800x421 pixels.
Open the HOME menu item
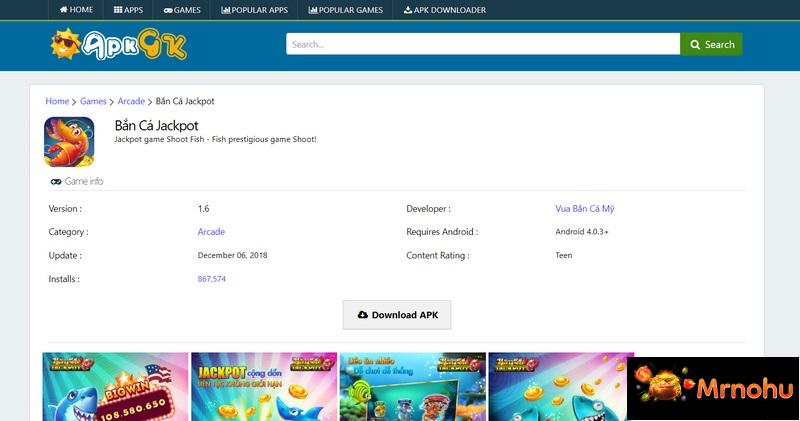pyautogui.click(x=76, y=10)
